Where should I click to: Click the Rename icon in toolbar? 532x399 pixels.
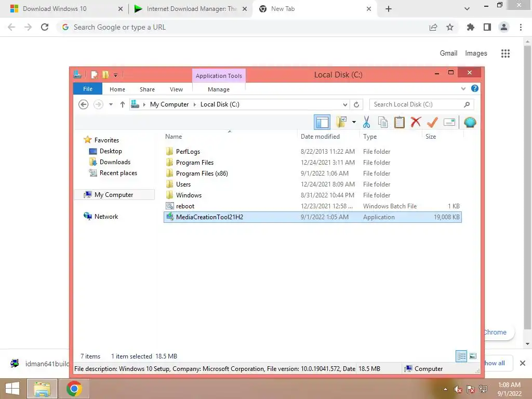click(449, 122)
